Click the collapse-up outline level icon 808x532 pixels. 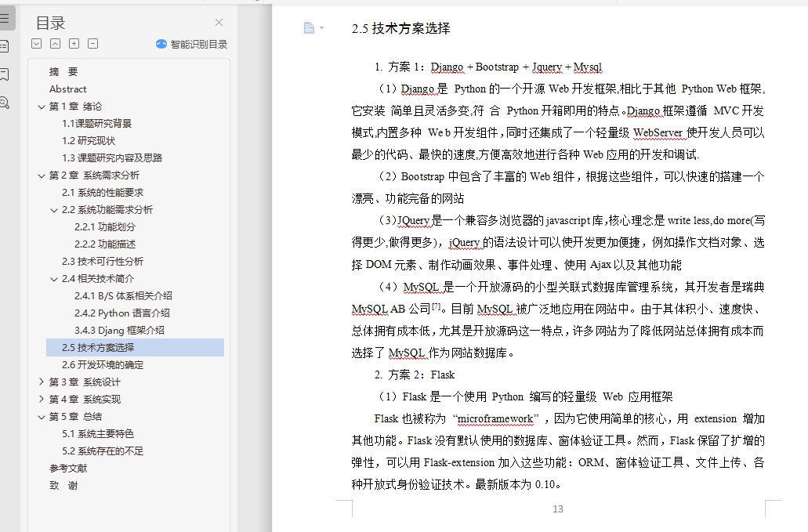[55, 44]
